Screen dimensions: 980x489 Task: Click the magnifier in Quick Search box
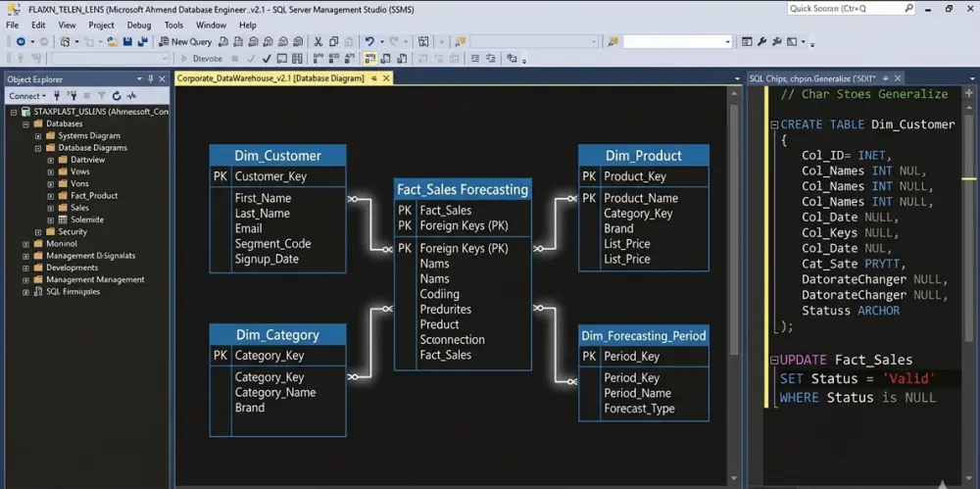coord(909,9)
